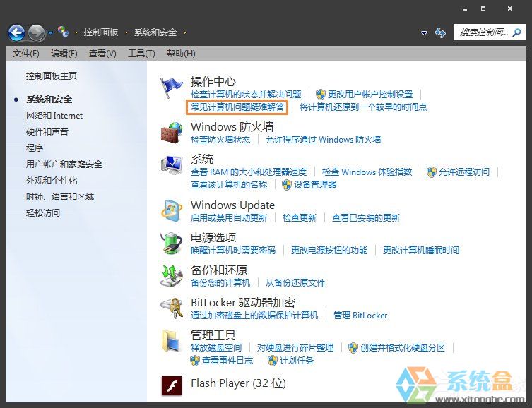532x408 pixels.
Task: Click the 管理工具 folder icon
Action: tap(172, 341)
